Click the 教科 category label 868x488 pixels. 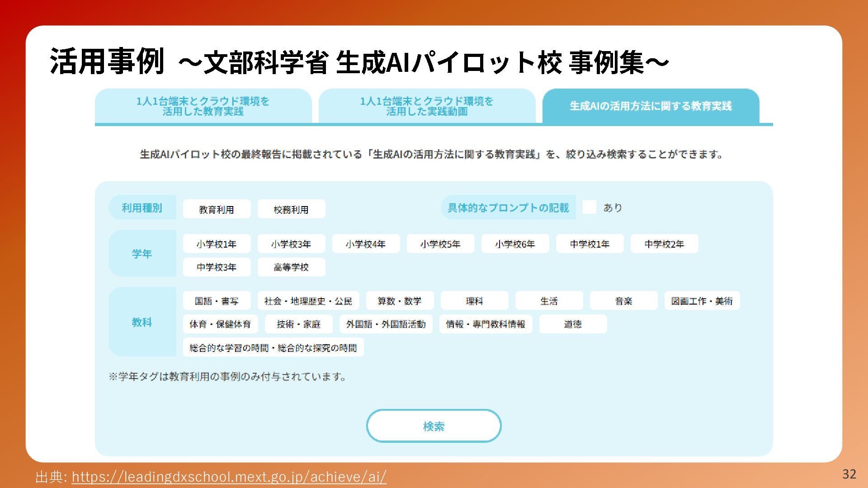click(142, 322)
